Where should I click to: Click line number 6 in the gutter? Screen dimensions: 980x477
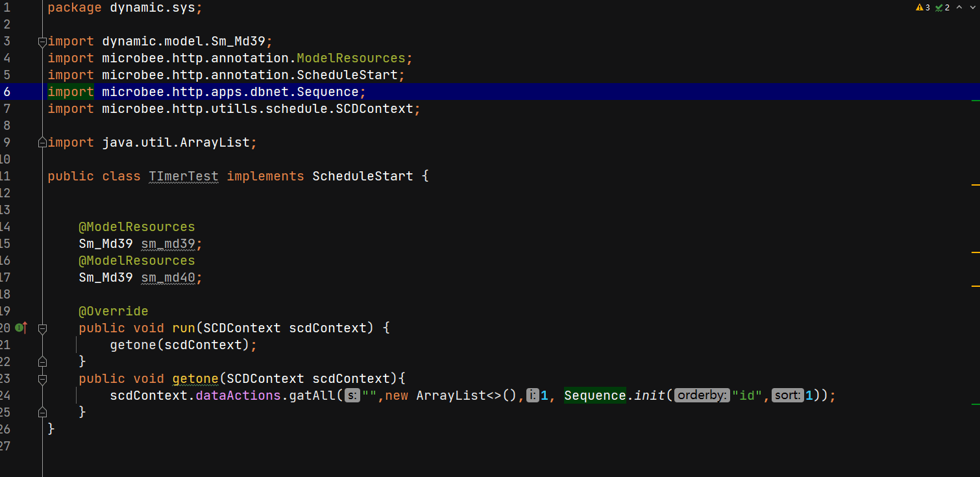coord(7,92)
